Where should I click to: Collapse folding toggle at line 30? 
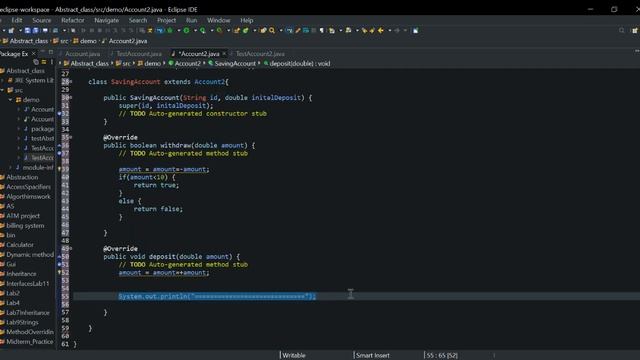pos(71,98)
